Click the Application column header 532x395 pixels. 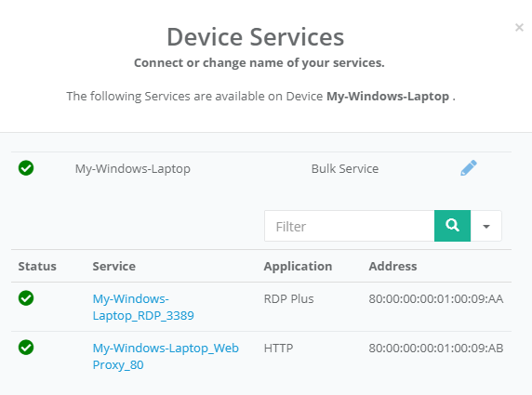298,267
